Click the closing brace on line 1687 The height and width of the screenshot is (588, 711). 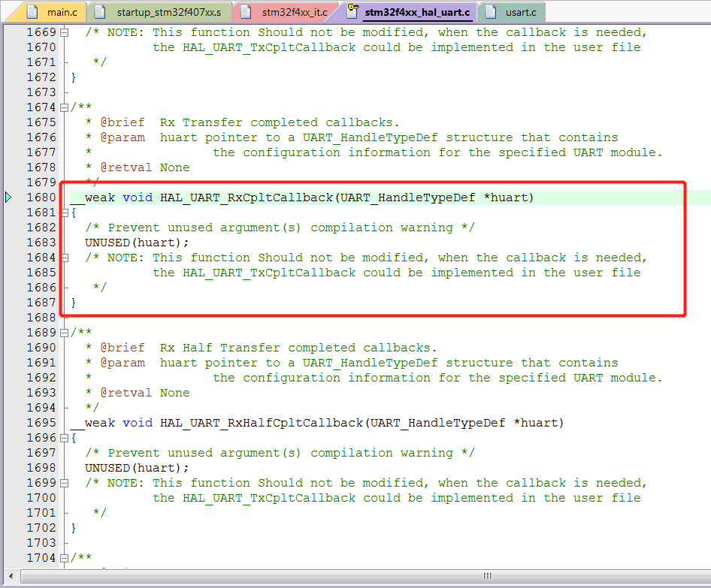pyautogui.click(x=74, y=303)
